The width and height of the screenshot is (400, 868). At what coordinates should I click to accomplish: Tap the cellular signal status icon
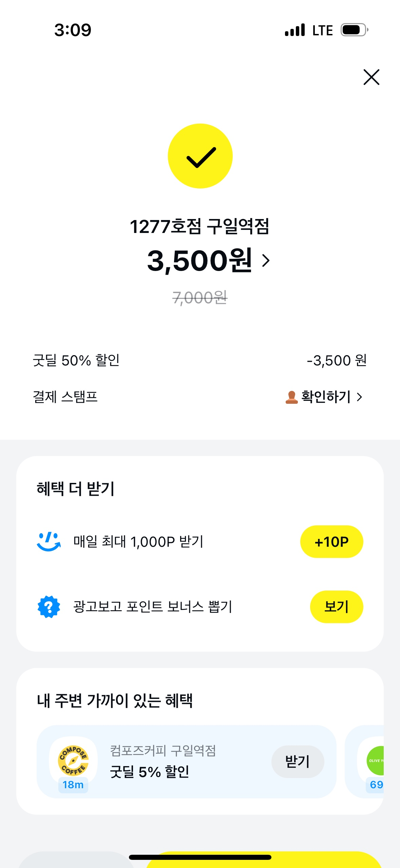tap(295, 30)
